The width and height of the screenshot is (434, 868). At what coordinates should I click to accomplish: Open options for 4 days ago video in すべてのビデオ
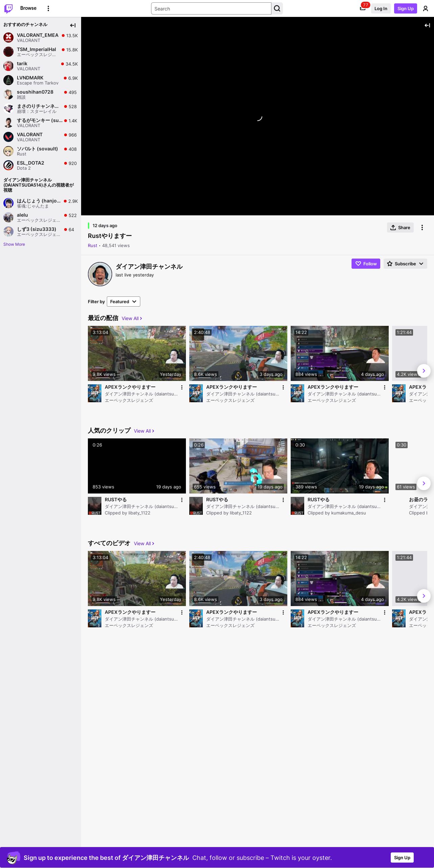[x=385, y=612]
